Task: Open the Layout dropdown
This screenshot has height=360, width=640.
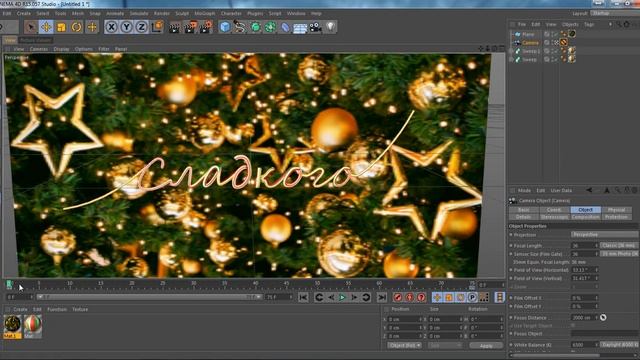Action: click(614, 13)
